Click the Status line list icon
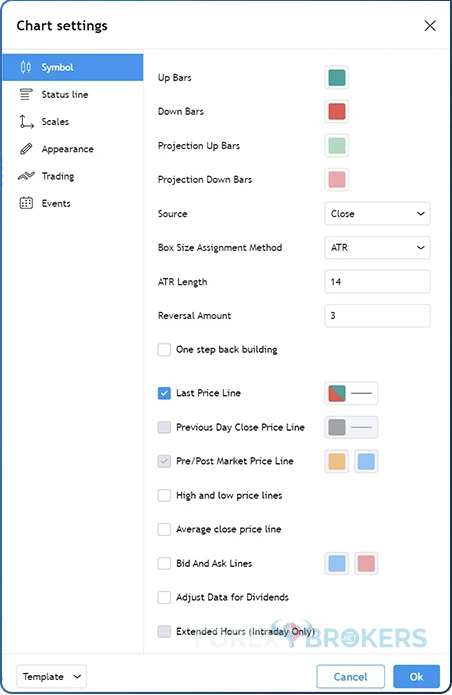Image resolution: width=452 pixels, height=695 pixels. pos(26,94)
